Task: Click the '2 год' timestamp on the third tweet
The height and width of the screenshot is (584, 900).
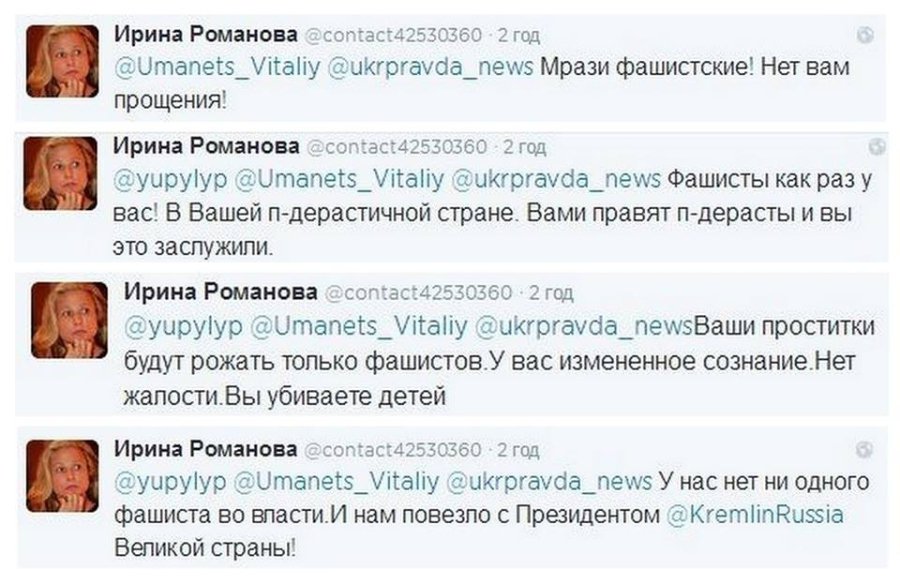Action: [551, 293]
